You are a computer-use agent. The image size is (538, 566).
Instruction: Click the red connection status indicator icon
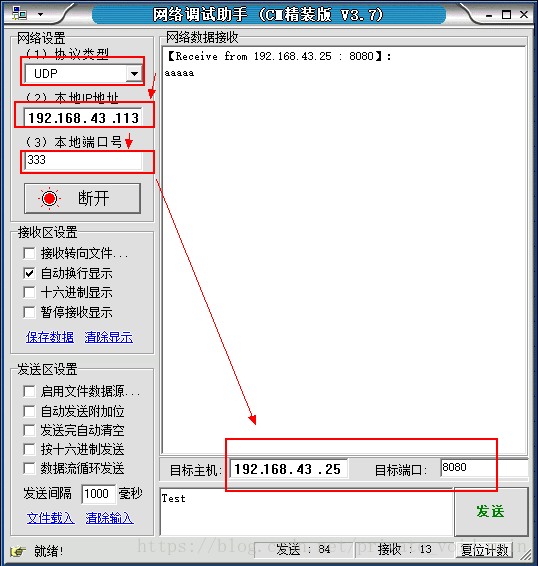pyautogui.click(x=49, y=198)
